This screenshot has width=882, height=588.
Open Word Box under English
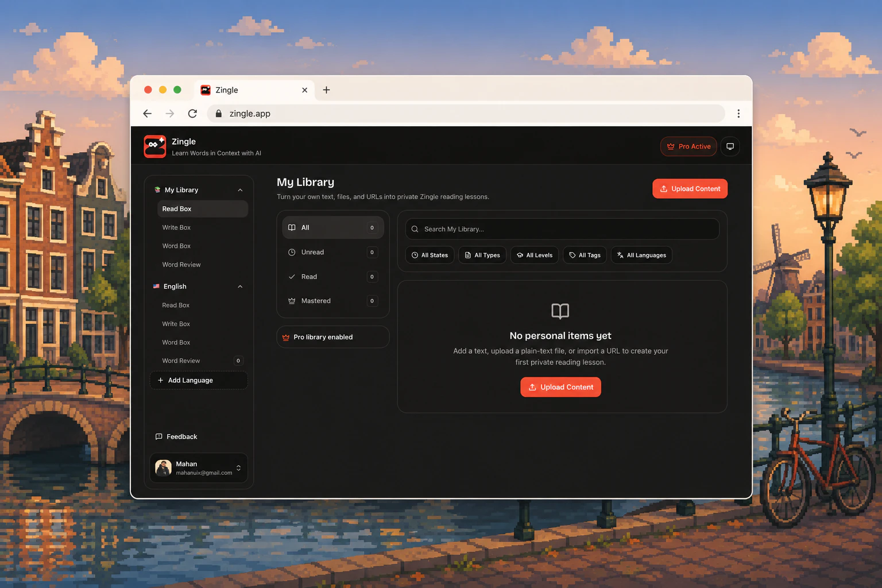point(202,342)
